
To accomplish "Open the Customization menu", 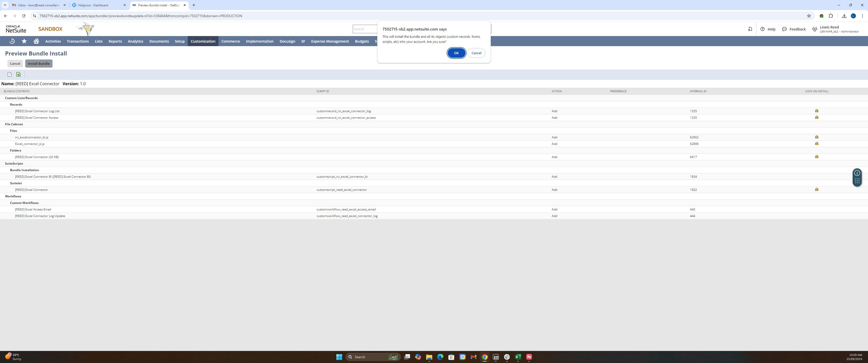I will click(x=203, y=41).
